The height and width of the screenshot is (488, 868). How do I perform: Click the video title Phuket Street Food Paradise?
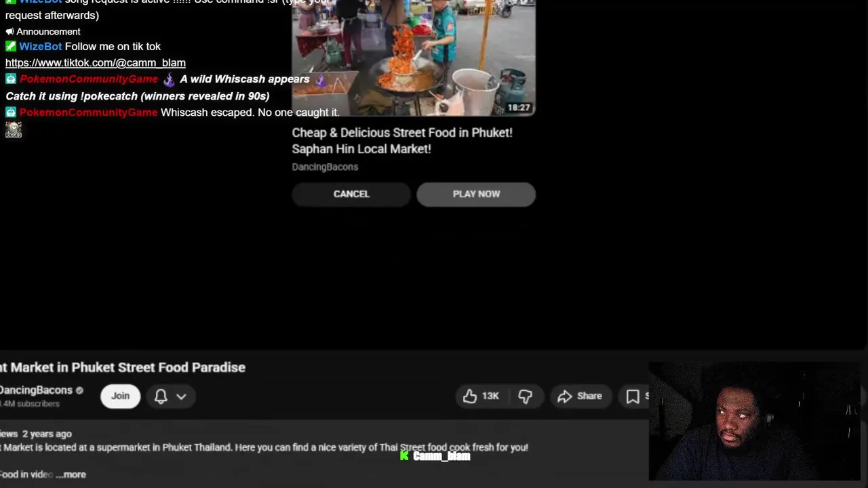point(123,367)
